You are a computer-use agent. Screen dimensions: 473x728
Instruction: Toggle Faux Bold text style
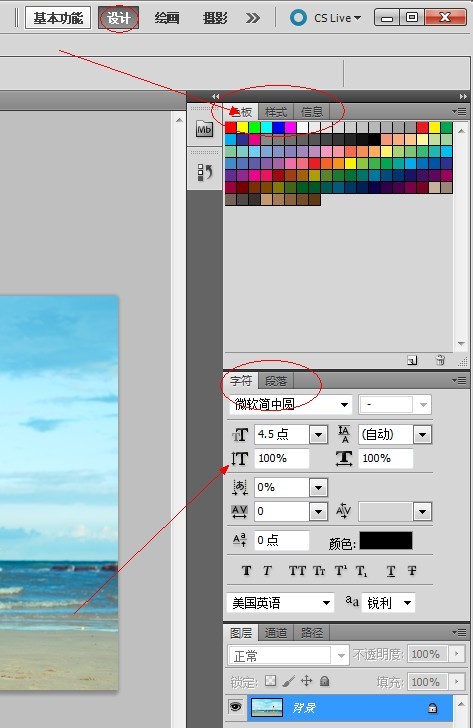pyautogui.click(x=246, y=571)
